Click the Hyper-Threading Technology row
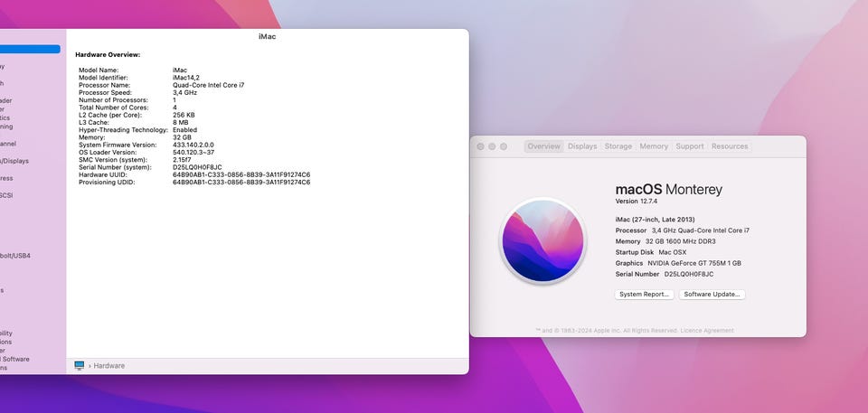The image size is (868, 413). pyautogui.click(x=137, y=130)
